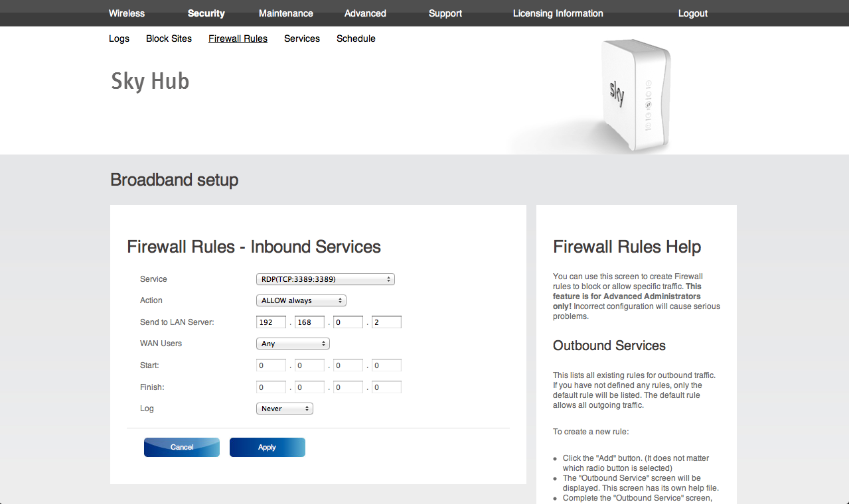Click the Finish address first octet field
This screenshot has width=849, height=504.
271,387
